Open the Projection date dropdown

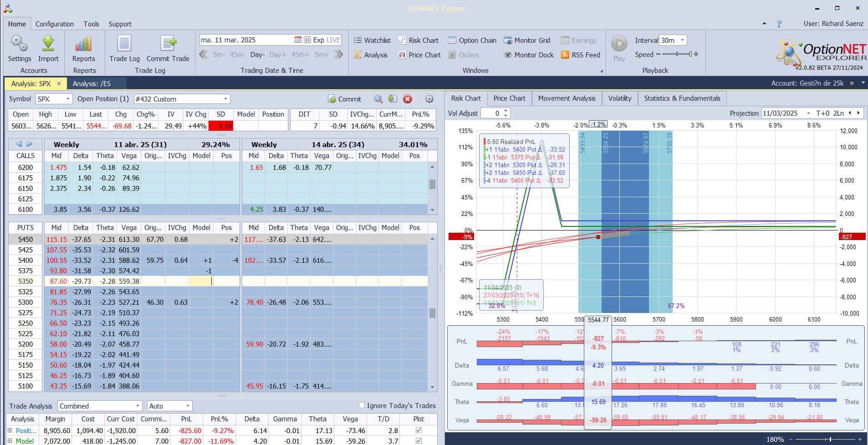coord(808,113)
